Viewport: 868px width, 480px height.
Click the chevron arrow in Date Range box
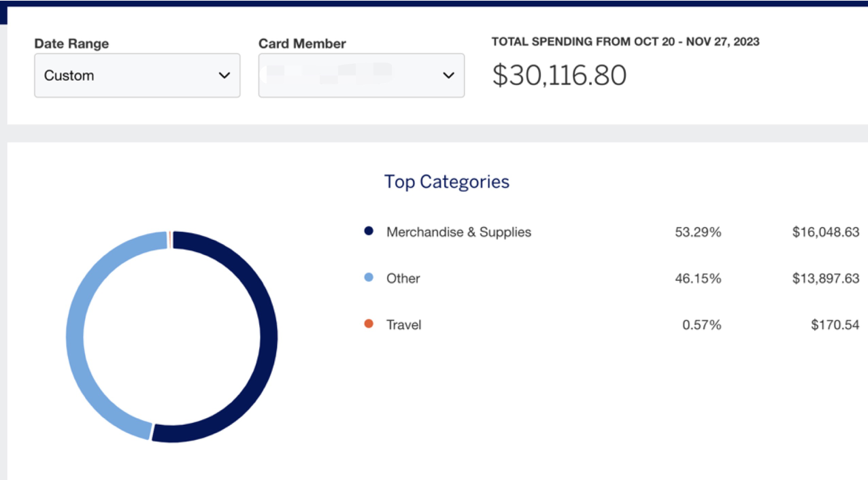click(x=224, y=75)
